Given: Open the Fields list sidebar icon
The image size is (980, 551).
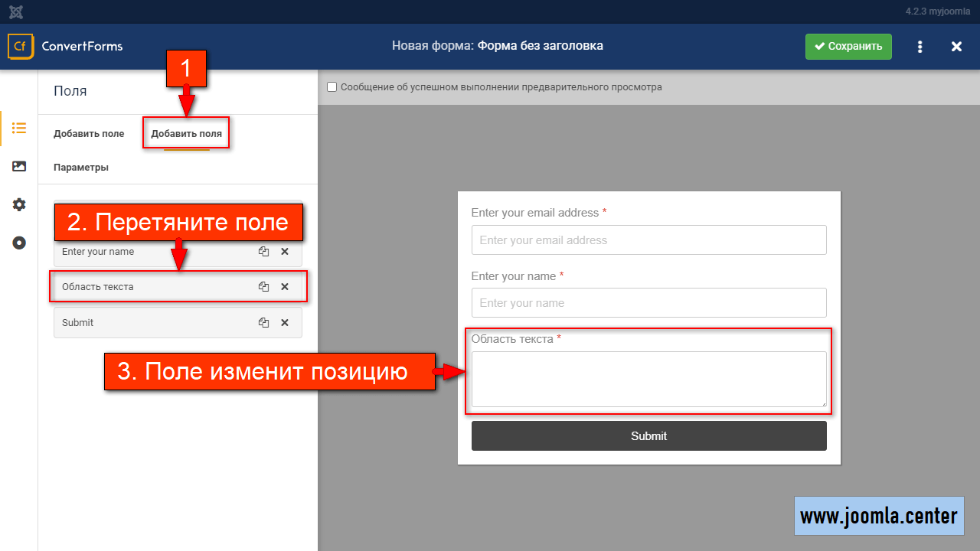Looking at the screenshot, I should click(19, 128).
